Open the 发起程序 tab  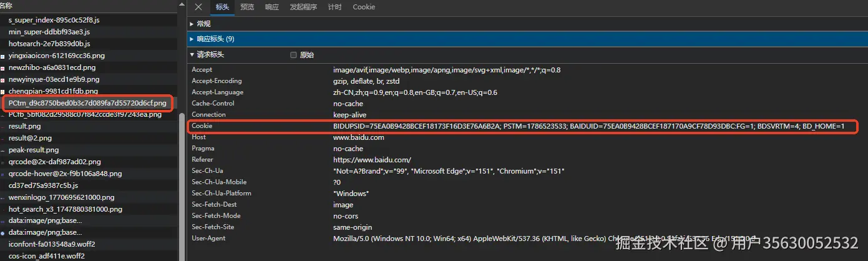303,7
